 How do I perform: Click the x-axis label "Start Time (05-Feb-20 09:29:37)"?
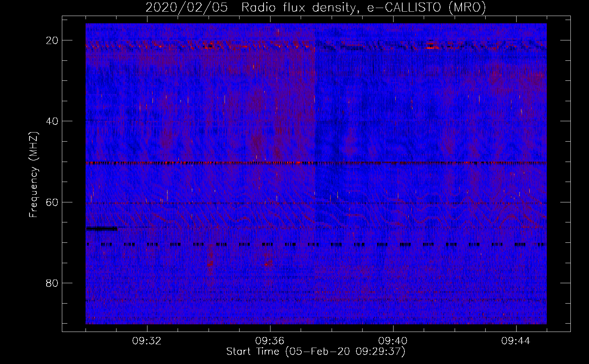tap(316, 352)
